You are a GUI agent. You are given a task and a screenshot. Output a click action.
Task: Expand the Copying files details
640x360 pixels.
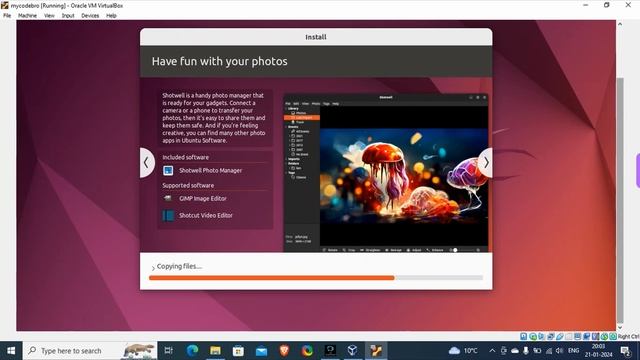point(153,268)
